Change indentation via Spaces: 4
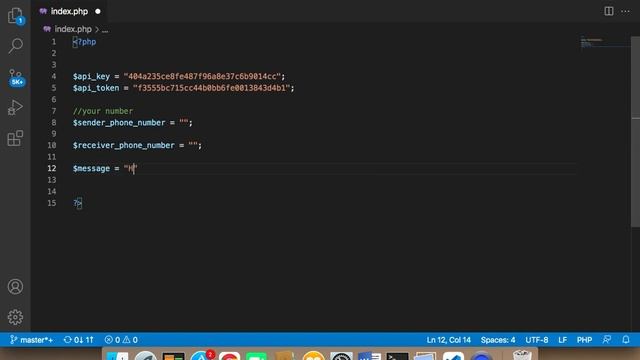Viewport: 640px width, 360px height. click(x=498, y=340)
